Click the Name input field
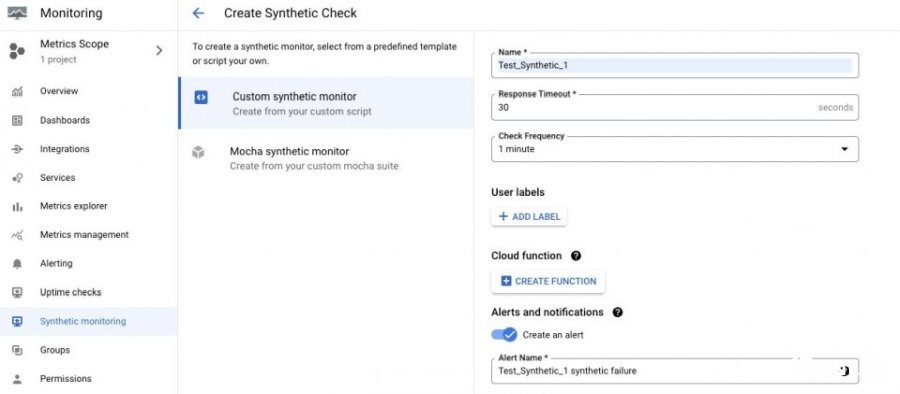This screenshot has height=394, width=900. point(675,65)
